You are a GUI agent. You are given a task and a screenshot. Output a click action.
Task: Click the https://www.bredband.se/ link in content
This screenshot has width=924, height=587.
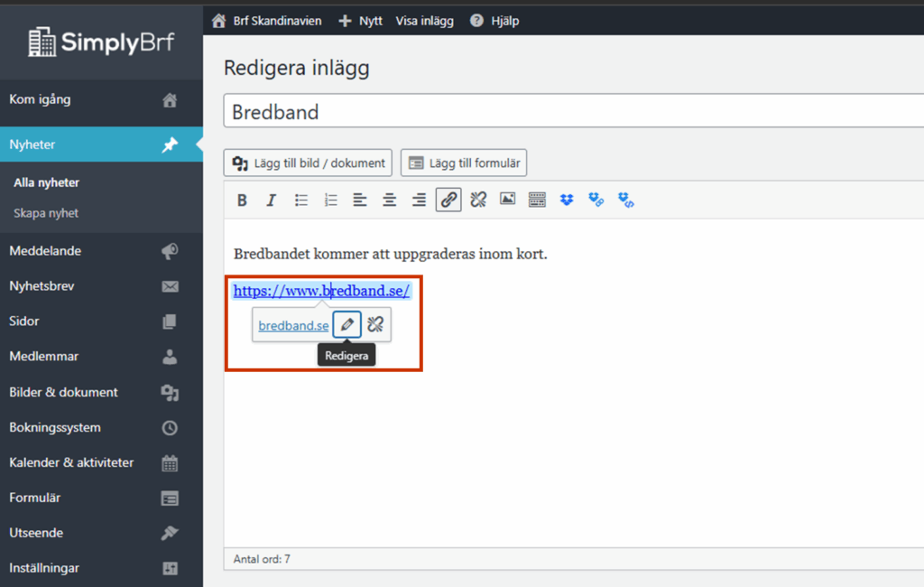[321, 291]
